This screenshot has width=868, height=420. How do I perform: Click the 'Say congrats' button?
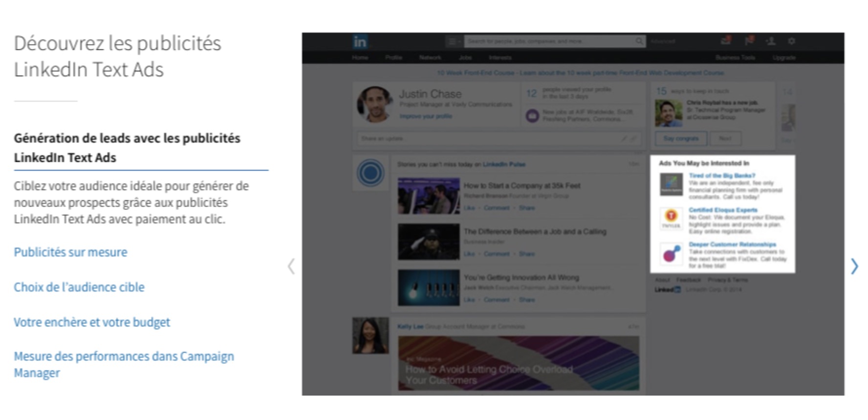(x=681, y=139)
